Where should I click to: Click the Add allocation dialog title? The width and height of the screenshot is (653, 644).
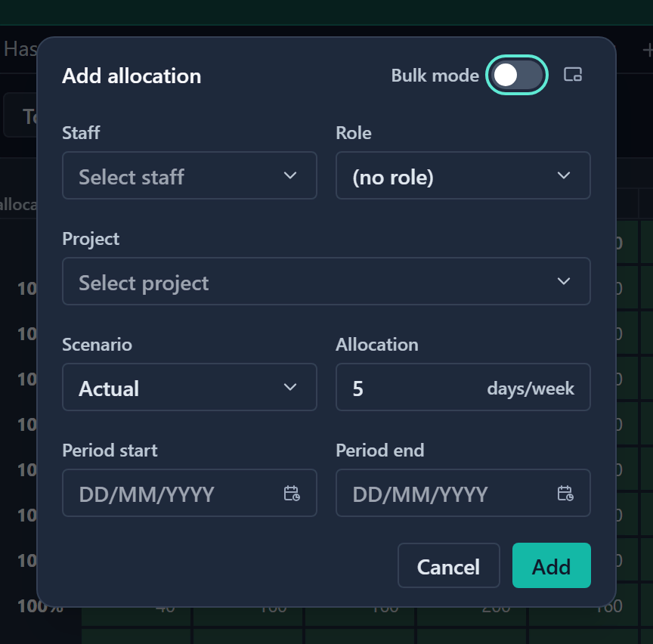tap(132, 76)
